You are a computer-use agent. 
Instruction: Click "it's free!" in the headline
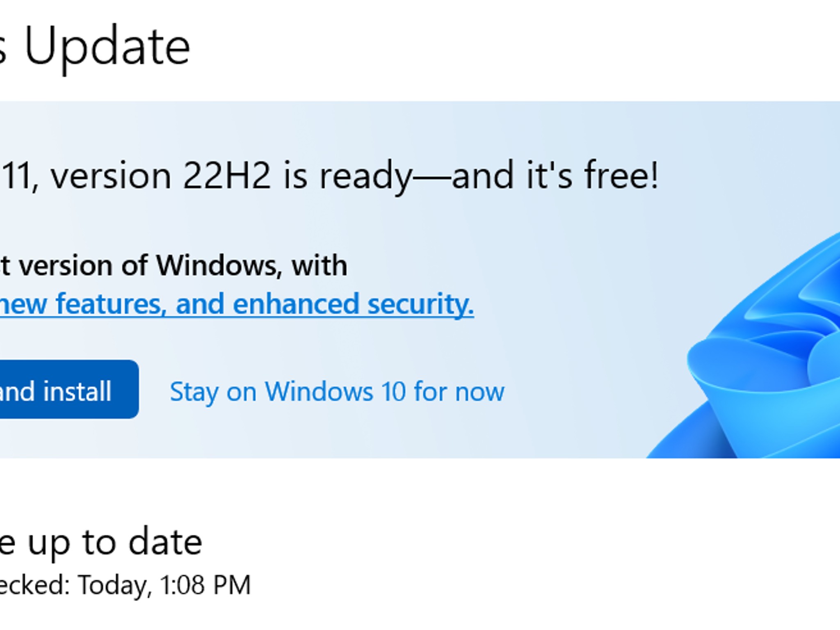pyautogui.click(x=593, y=176)
